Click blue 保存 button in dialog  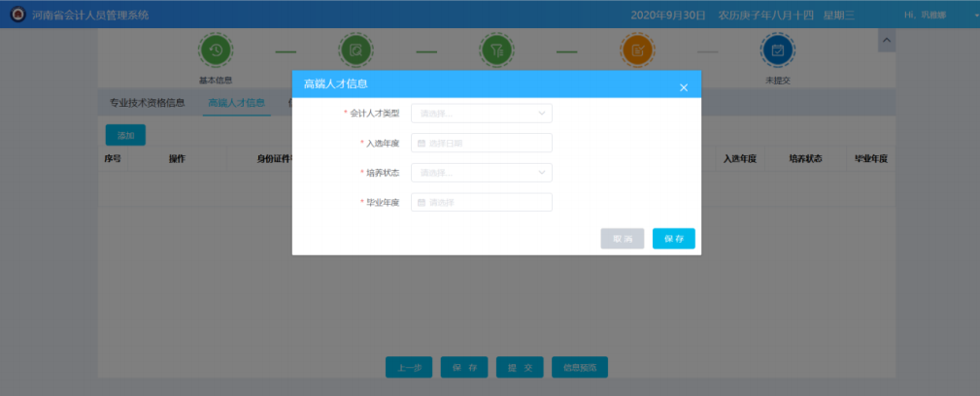coord(673,239)
